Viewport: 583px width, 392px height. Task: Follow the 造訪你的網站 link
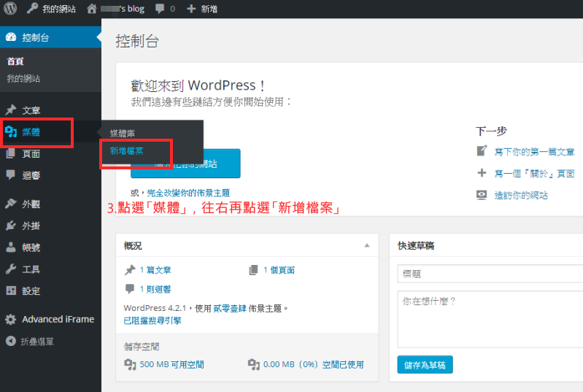(x=521, y=195)
